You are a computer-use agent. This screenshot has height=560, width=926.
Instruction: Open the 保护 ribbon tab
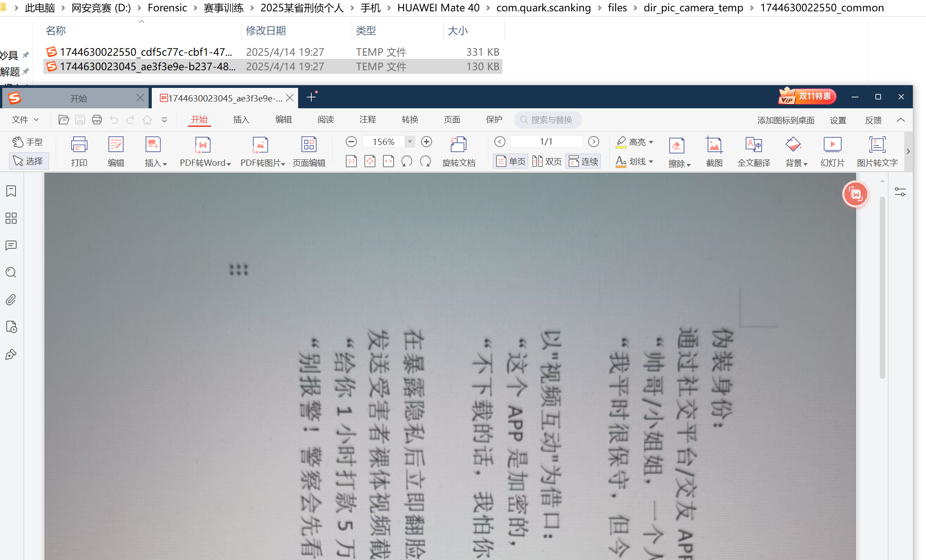tap(494, 120)
